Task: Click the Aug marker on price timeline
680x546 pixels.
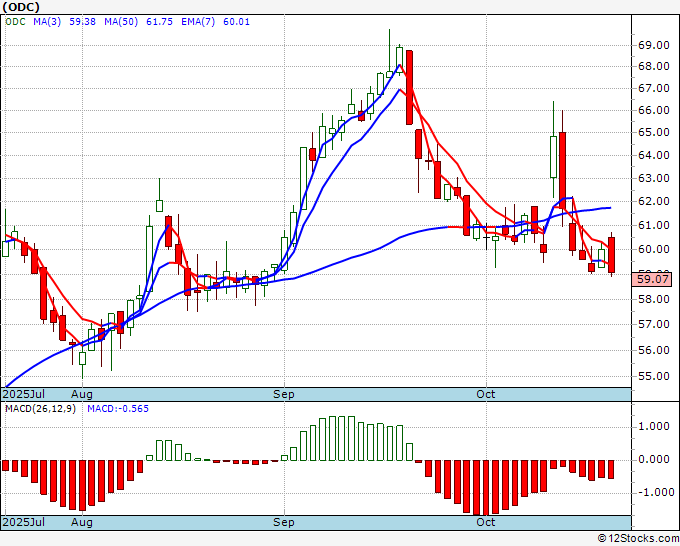Action: point(82,394)
